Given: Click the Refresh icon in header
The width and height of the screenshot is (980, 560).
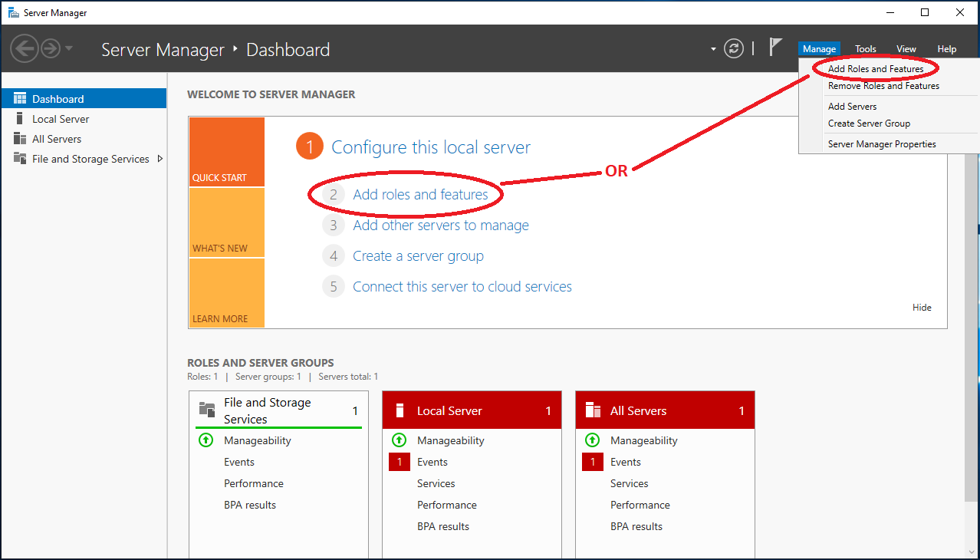Looking at the screenshot, I should [x=734, y=49].
